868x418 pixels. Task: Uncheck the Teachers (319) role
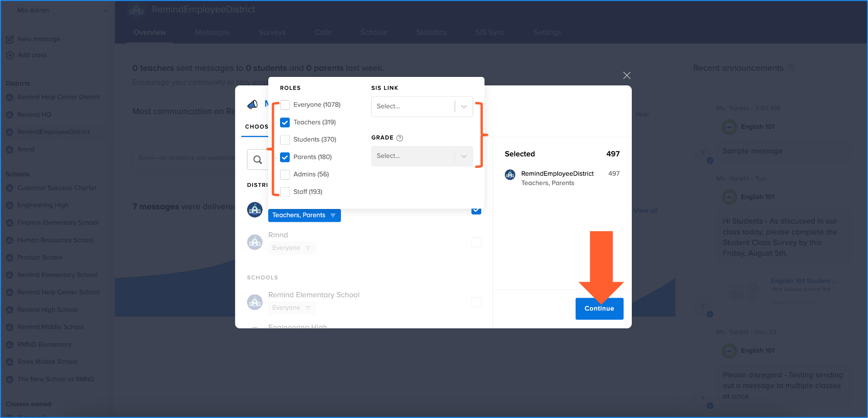[x=285, y=122]
